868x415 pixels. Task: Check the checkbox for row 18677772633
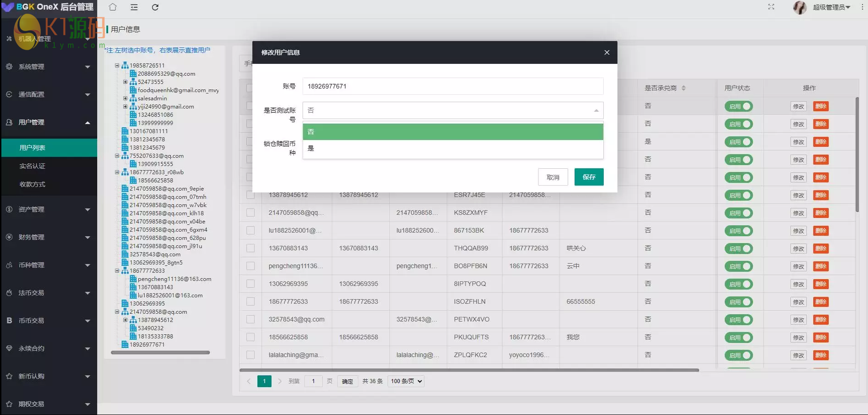point(251,301)
